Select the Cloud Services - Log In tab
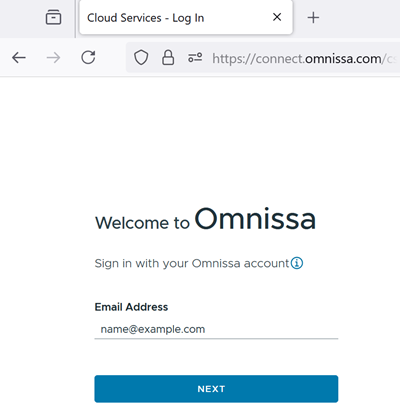Viewport: 400px width, 419px height. (x=186, y=17)
